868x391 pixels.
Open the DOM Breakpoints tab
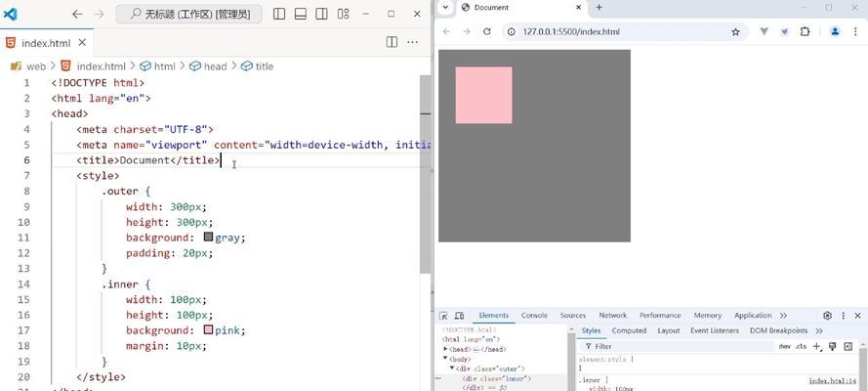(x=778, y=330)
